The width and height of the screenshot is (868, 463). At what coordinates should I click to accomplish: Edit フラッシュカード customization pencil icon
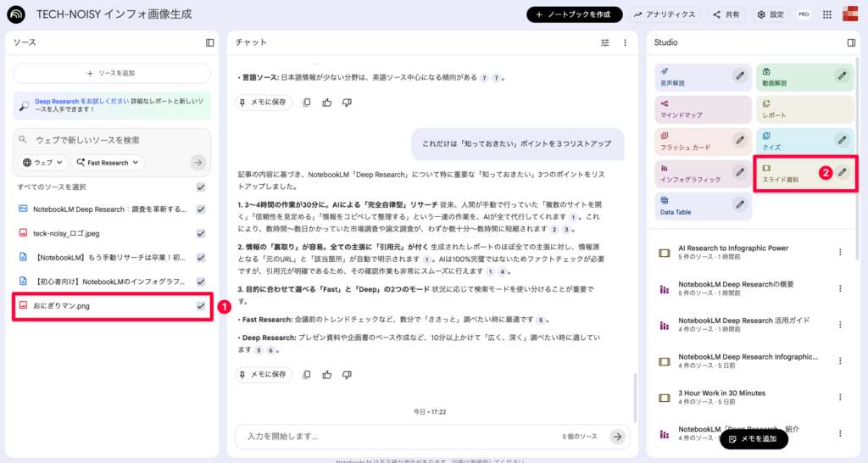coord(740,140)
